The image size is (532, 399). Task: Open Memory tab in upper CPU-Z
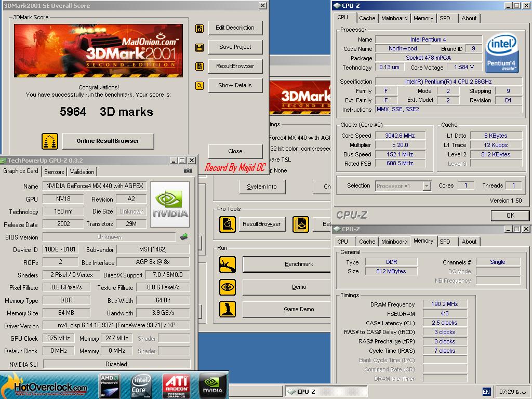tap(423, 18)
